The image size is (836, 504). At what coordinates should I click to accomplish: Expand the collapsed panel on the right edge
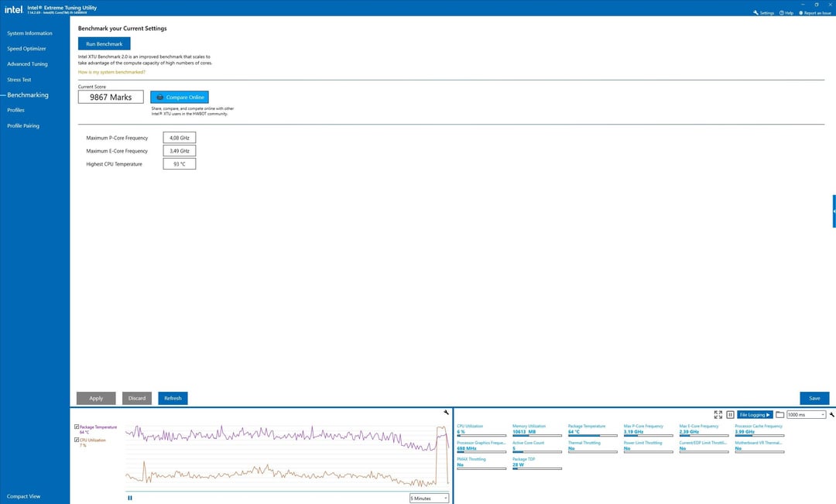coord(834,211)
